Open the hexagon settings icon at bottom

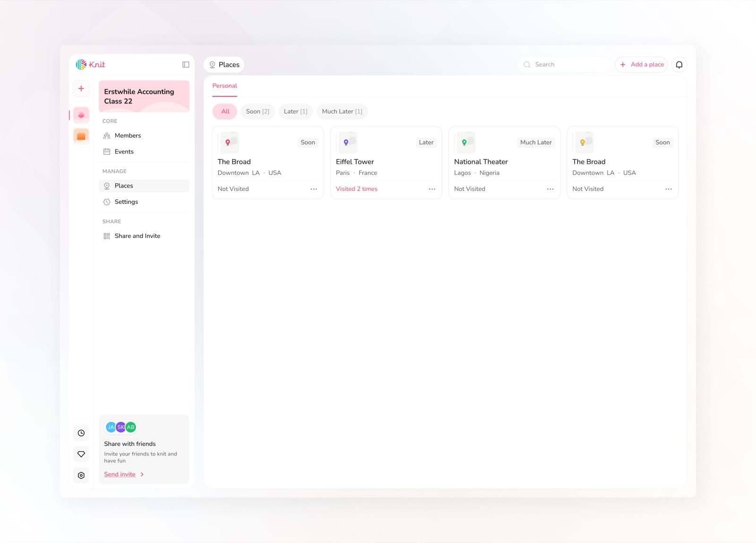(81, 475)
